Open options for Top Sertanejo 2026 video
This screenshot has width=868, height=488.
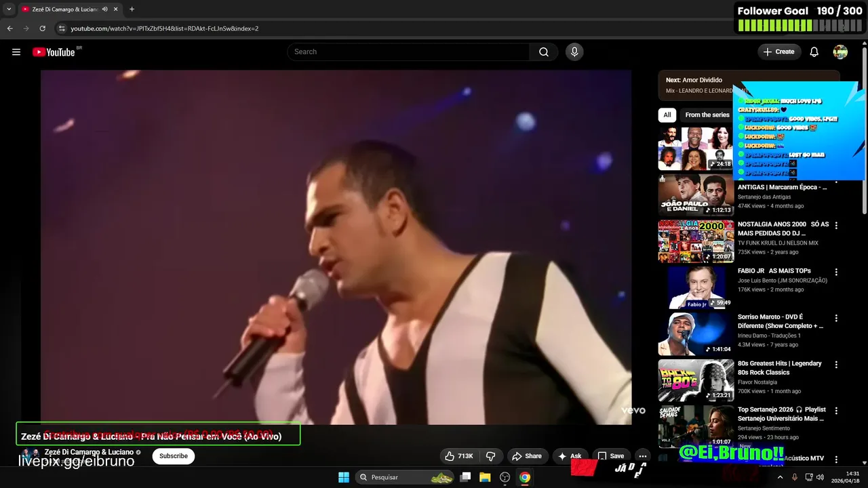tap(836, 411)
